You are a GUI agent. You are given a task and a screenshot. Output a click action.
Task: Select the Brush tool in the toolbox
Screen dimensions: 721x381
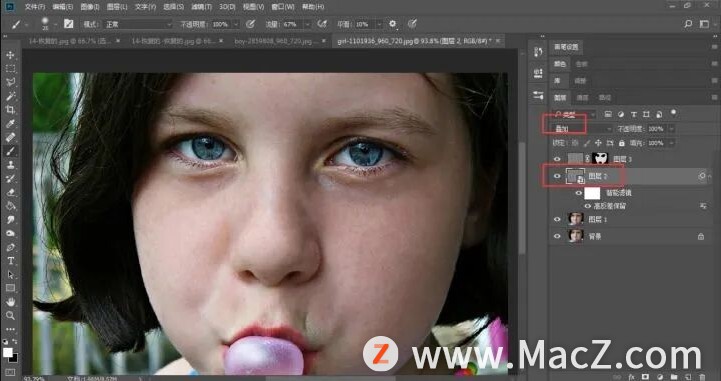[10, 151]
